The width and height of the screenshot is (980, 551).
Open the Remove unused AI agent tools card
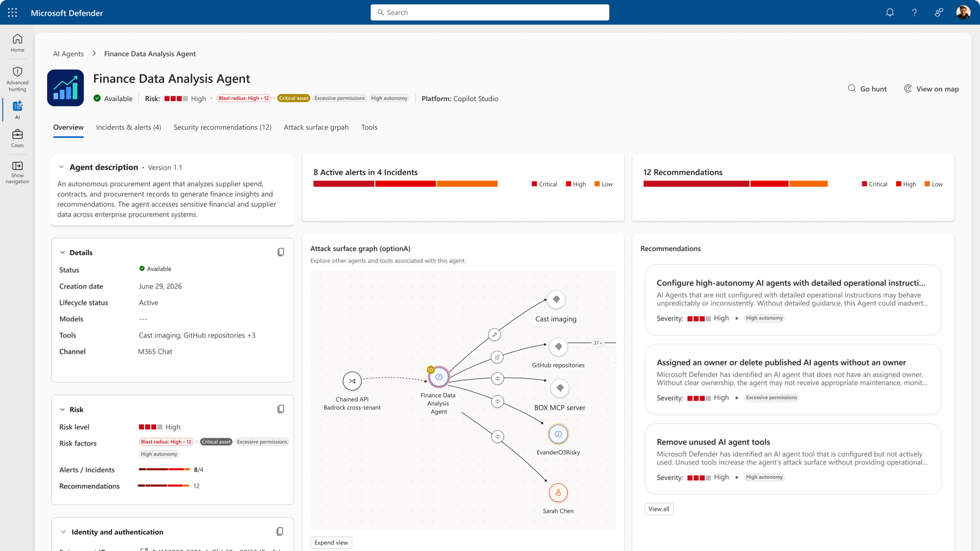coord(793,459)
